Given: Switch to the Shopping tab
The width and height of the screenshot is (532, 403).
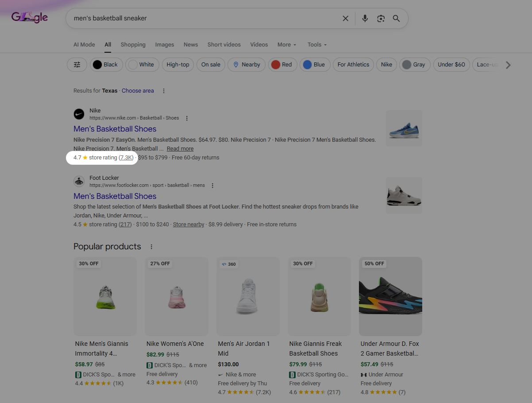Looking at the screenshot, I should coord(133,45).
